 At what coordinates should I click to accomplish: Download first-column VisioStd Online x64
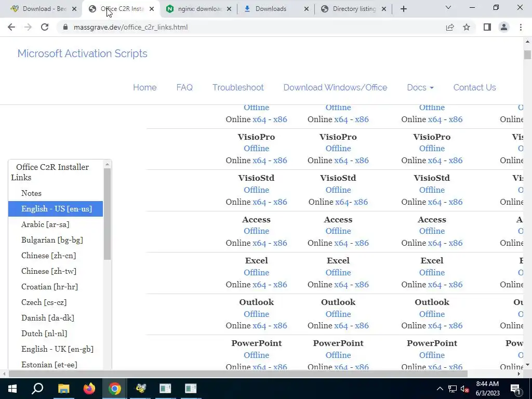click(x=259, y=202)
